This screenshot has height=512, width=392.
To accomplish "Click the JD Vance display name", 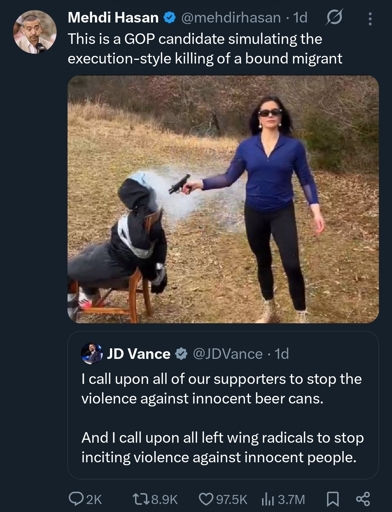I will (x=138, y=354).
